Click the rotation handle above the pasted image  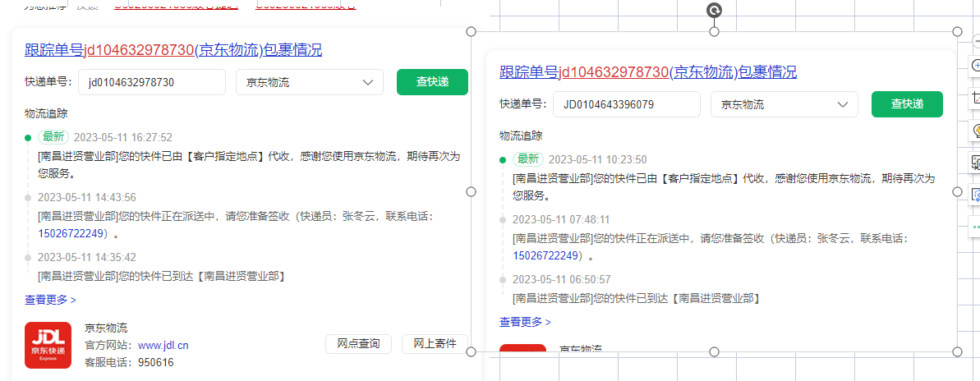(715, 9)
